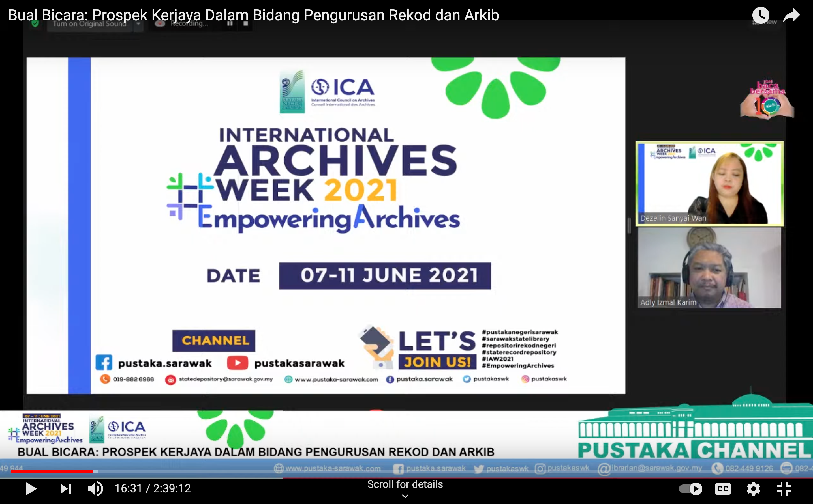This screenshot has height=504, width=813.
Task: Click the statedepository@sarawak.gov.my email text
Action: 226,379
